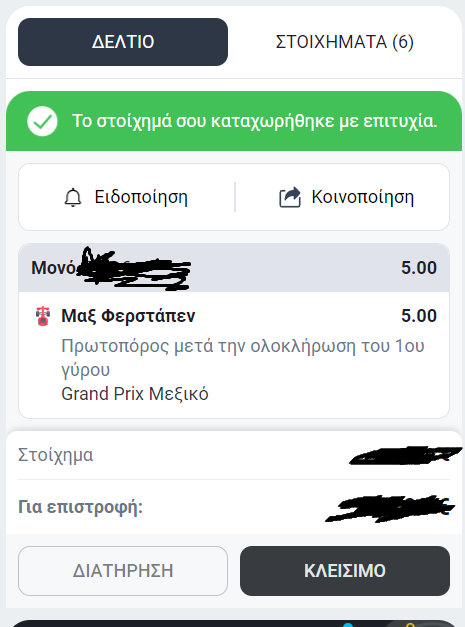Click the ΔΙΑΤΗΡΗΣΗ button
The height and width of the screenshot is (627, 465).
(123, 571)
